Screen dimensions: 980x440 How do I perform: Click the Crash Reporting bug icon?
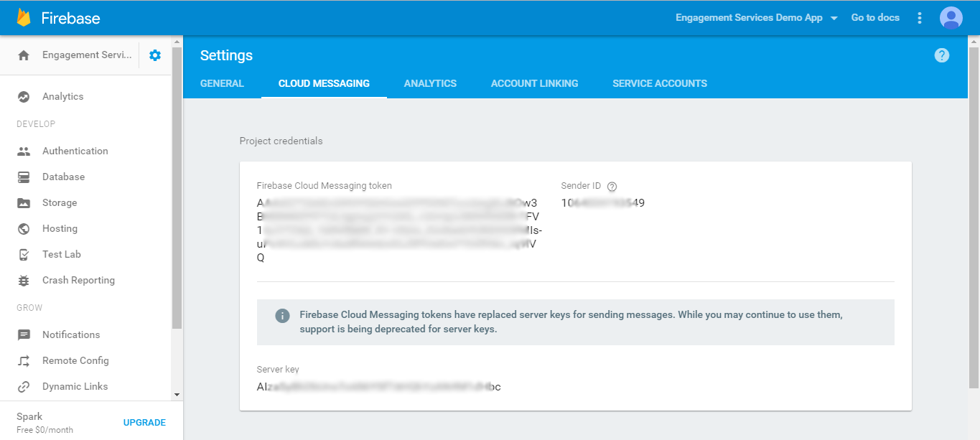click(24, 281)
